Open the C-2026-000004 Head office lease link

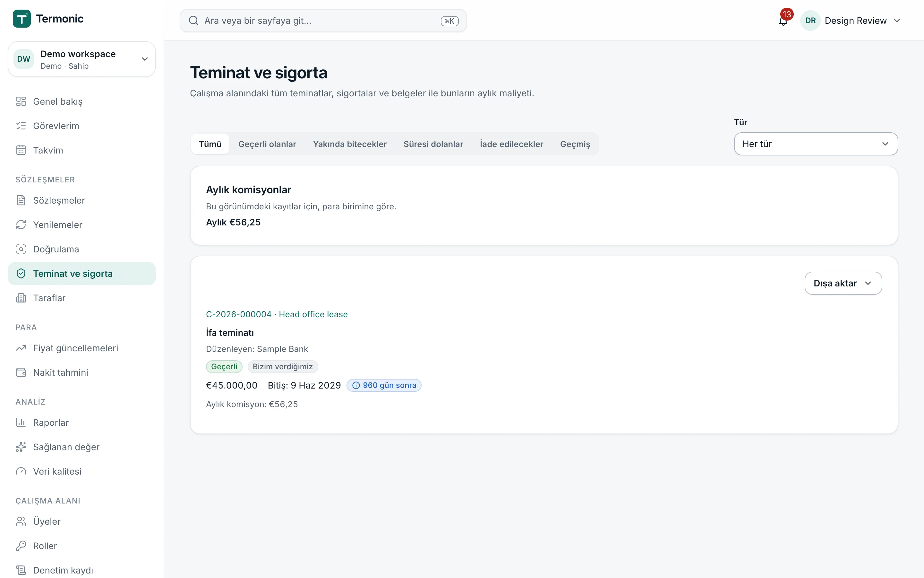277,314
